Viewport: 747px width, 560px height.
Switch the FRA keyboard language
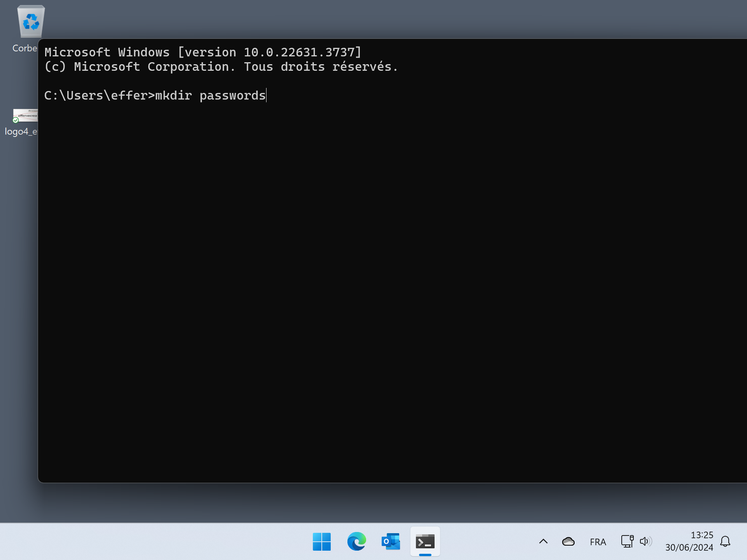click(598, 542)
